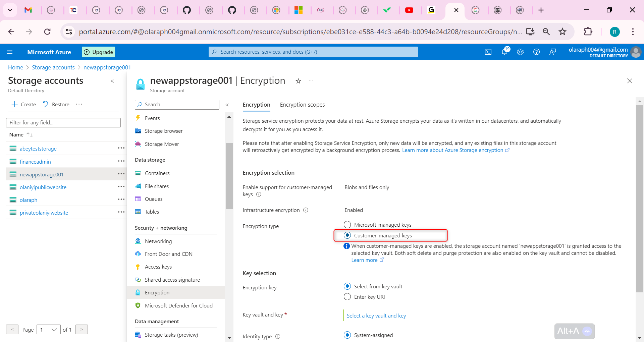Image resolution: width=644 pixels, height=342 pixels.
Task: Open Learn more about Azure Storage encryption
Action: point(454,150)
